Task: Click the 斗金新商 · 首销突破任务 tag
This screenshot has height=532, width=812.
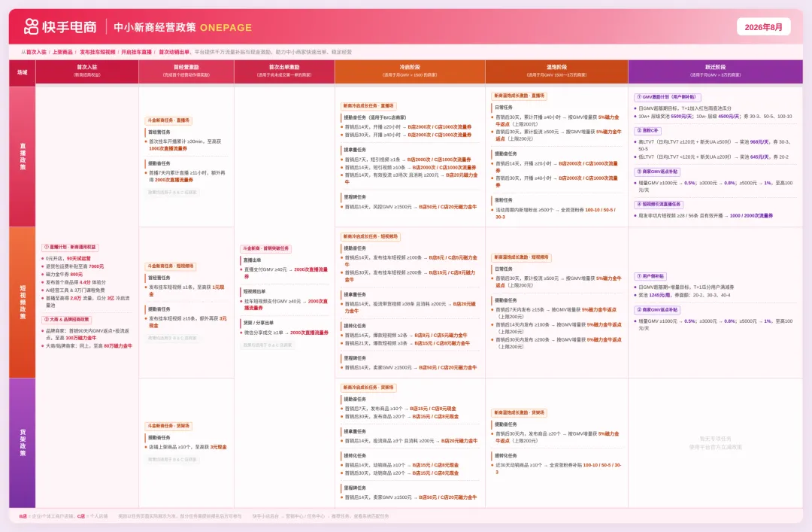Action: point(265,248)
